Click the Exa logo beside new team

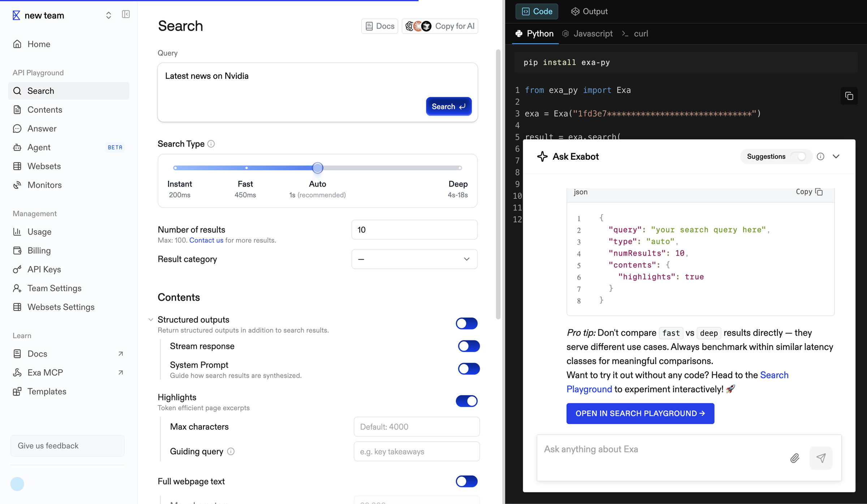pos(16,15)
